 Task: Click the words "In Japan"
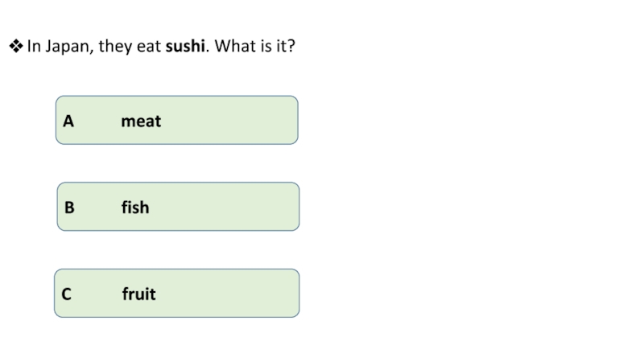point(60,47)
